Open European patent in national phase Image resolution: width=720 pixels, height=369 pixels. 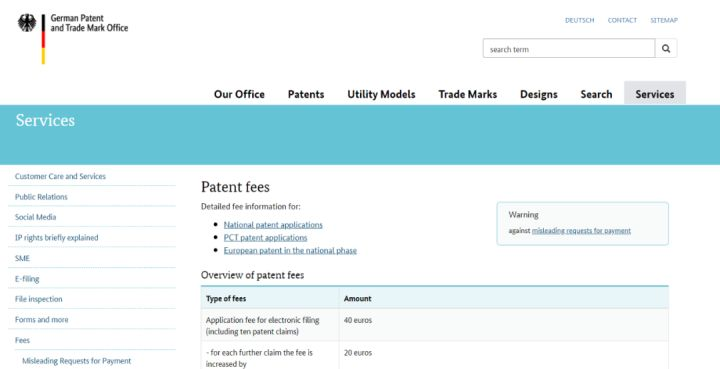[x=290, y=251]
